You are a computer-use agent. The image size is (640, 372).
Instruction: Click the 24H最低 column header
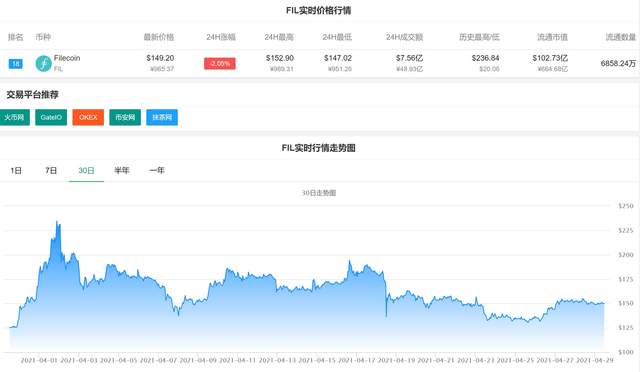click(x=337, y=37)
